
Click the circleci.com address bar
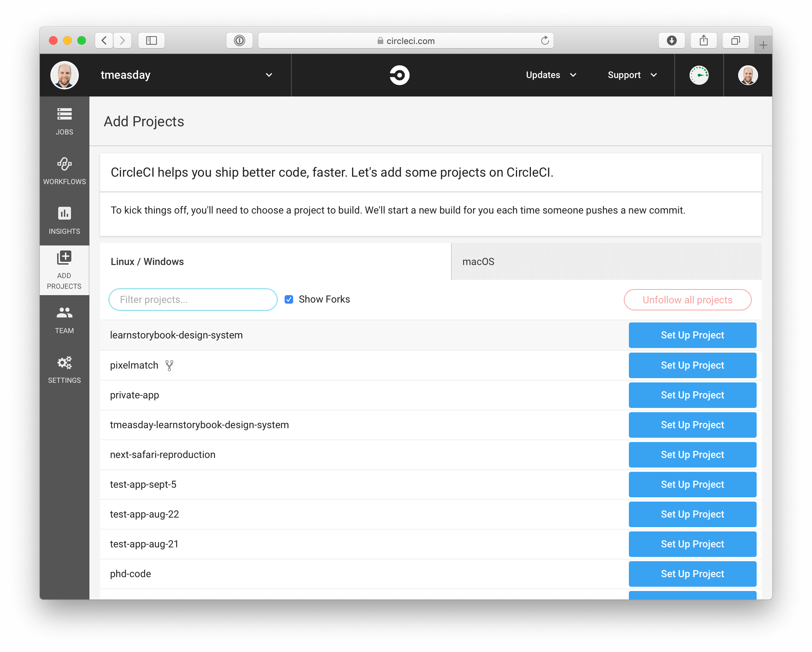[x=406, y=41]
